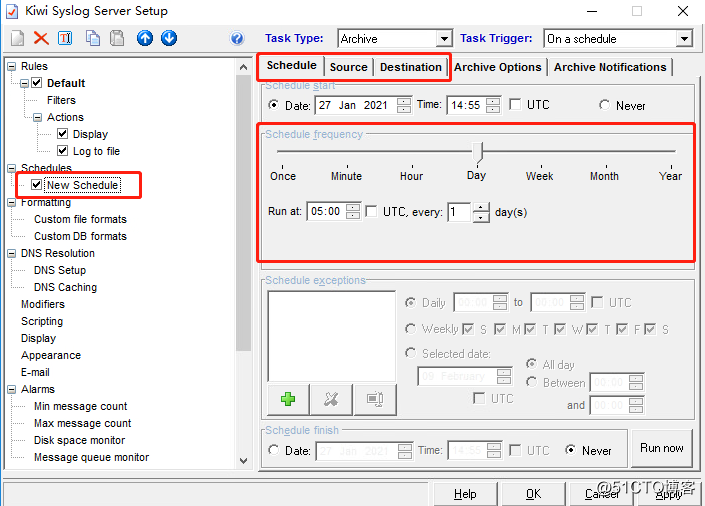Select Modifiers in the tree
This screenshot has width=705, height=506.
pos(43,304)
